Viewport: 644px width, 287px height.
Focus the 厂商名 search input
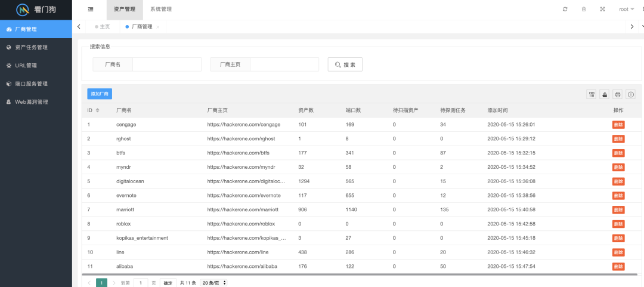[167, 64]
